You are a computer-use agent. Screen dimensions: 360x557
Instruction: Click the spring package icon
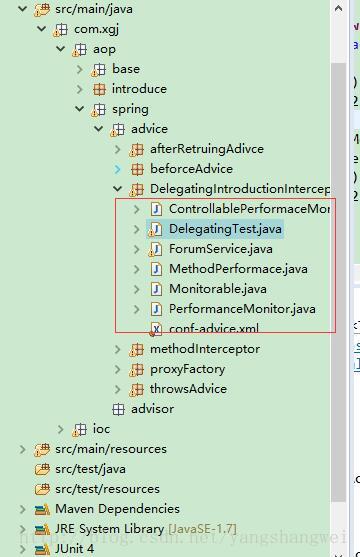coord(98,109)
